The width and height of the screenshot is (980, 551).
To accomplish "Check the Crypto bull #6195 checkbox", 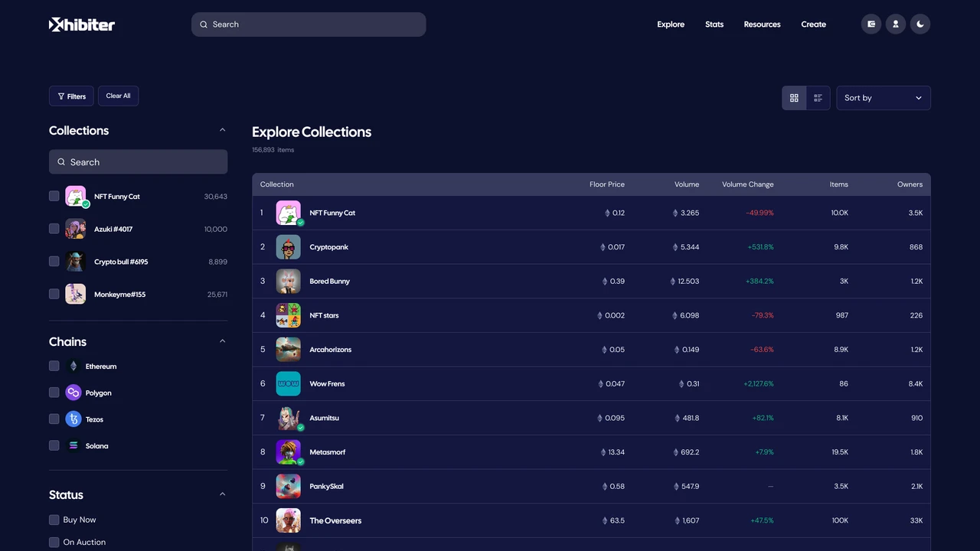I will (54, 261).
